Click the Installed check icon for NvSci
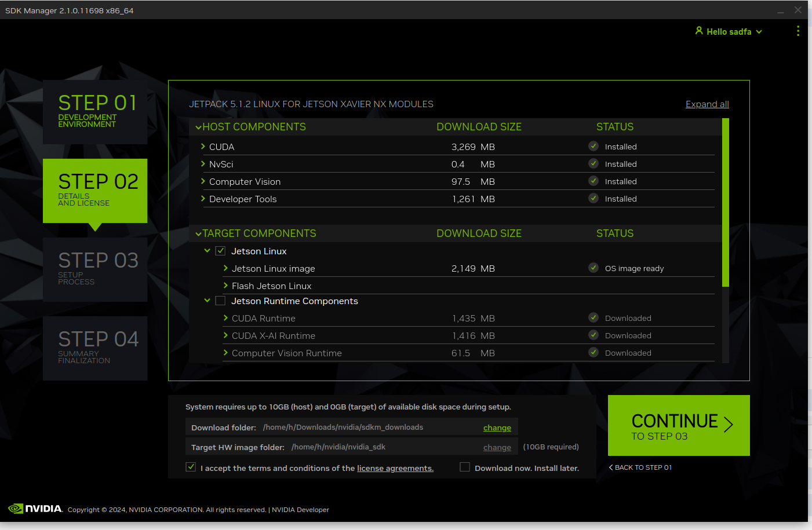 click(x=593, y=163)
